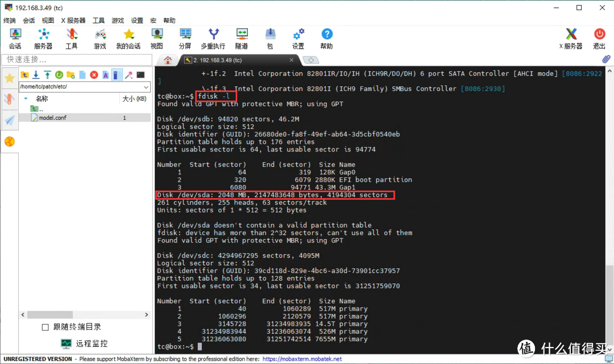Delete selected file with red X icon
The height and width of the screenshot is (364, 614).
(94, 75)
